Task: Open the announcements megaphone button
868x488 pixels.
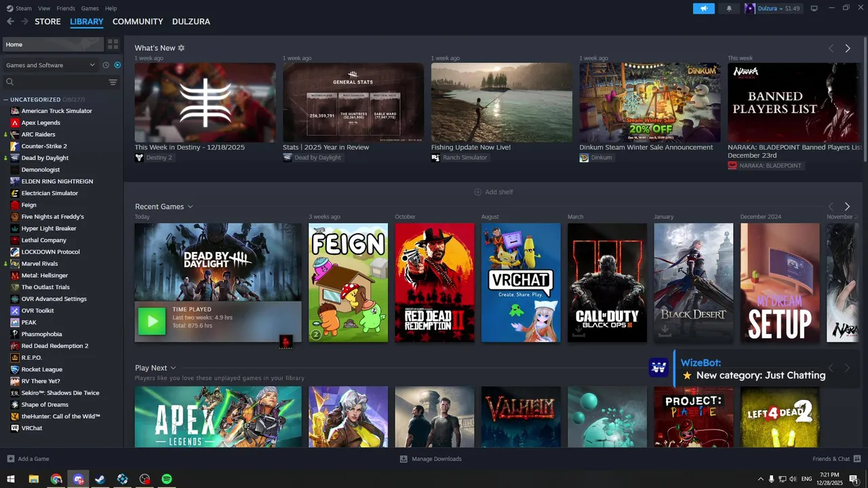Action: point(704,8)
